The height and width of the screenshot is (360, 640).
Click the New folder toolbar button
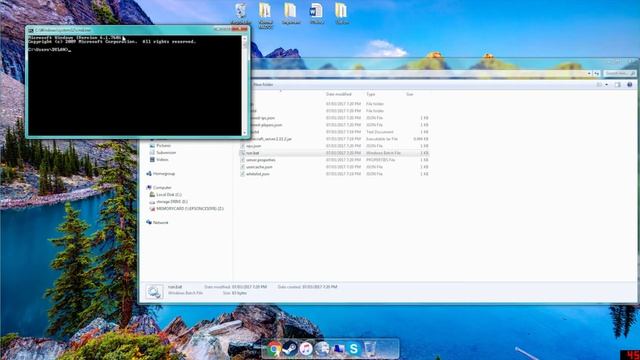(x=262, y=84)
